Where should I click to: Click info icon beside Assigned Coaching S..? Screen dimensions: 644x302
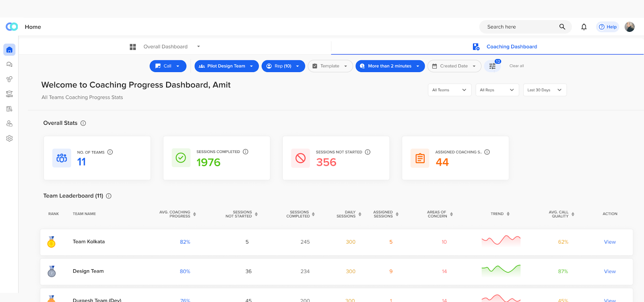487,152
